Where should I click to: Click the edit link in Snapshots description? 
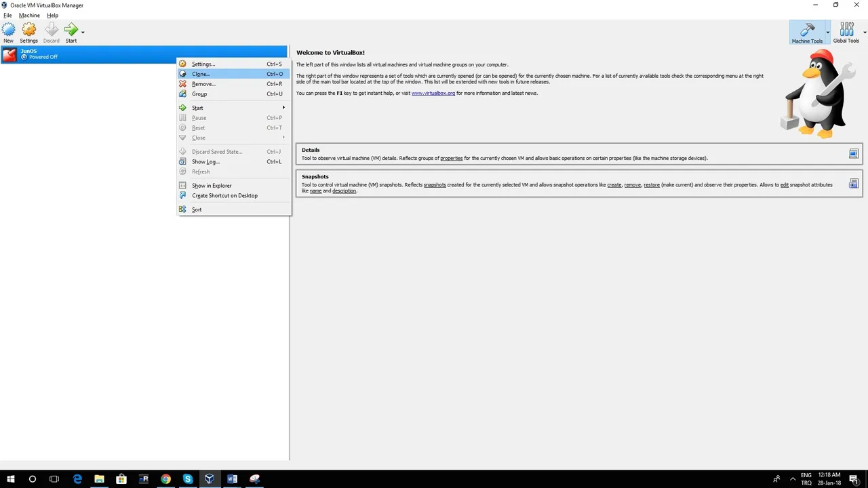pos(785,184)
